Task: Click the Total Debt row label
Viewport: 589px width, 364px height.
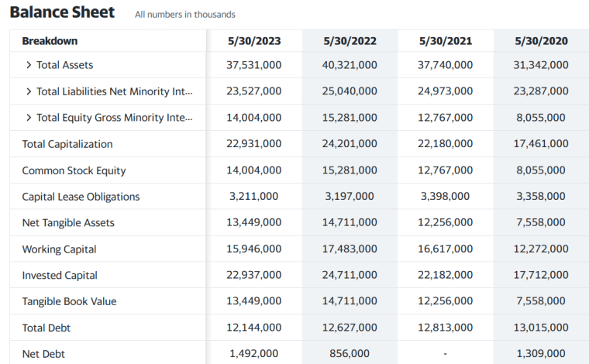Action: 46,328
